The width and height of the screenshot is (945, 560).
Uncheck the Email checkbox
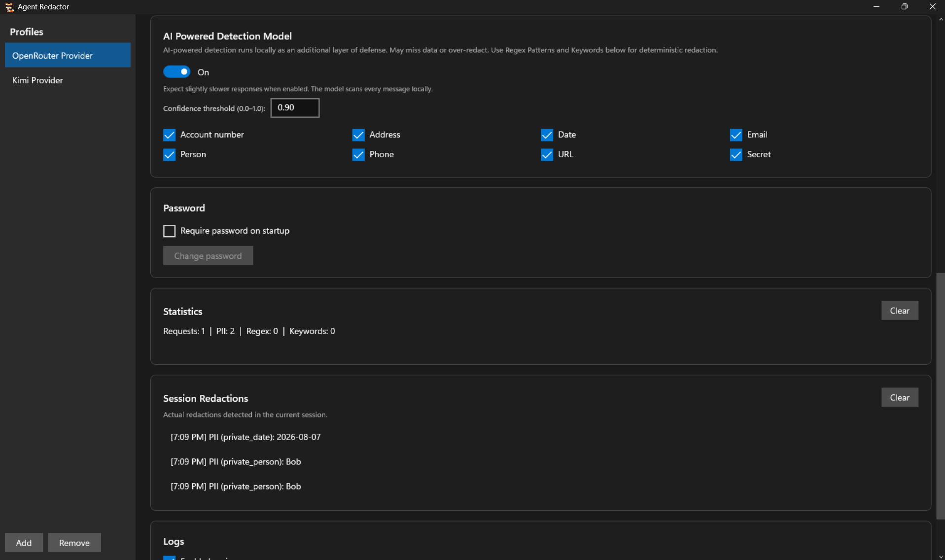[736, 135]
